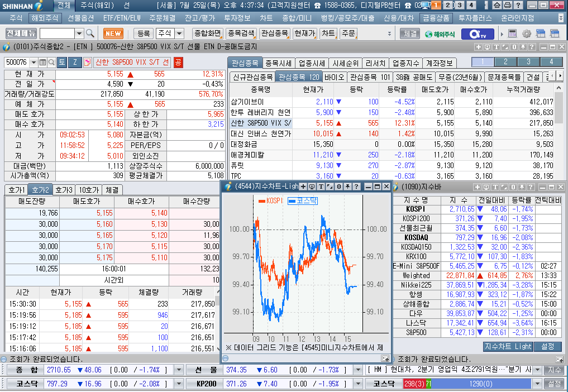568x392 pixels.
Task: Select page 4 button above watchlist
Action: [551, 61]
